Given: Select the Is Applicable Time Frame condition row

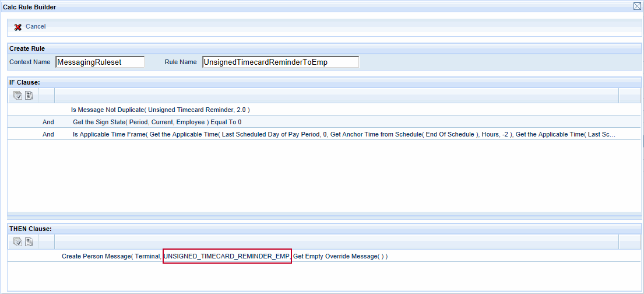Looking at the screenshot, I should point(344,134).
